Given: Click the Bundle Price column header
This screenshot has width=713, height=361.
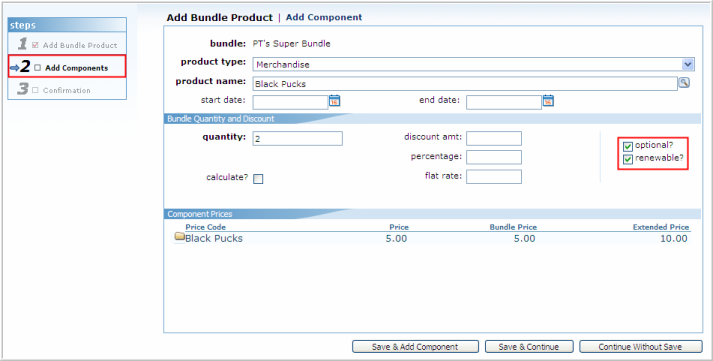Looking at the screenshot, I should [x=513, y=227].
